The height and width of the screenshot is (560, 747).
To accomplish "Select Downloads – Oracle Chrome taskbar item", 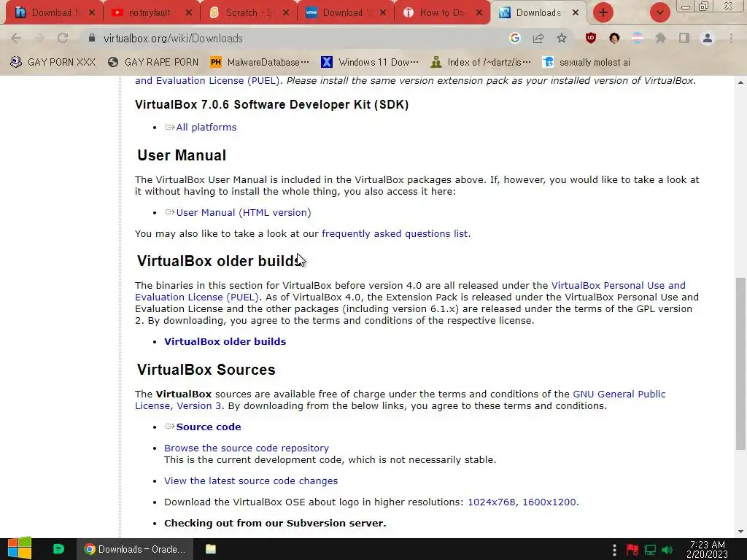I will tap(135, 549).
